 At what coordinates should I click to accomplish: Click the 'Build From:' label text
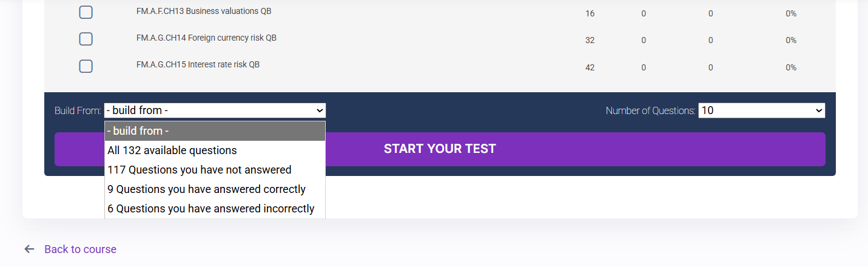78,110
